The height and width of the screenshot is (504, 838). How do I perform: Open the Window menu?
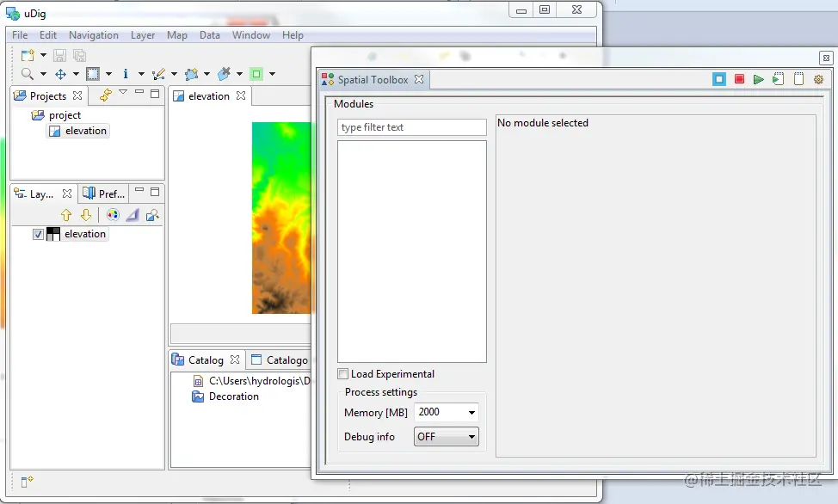[x=250, y=35]
